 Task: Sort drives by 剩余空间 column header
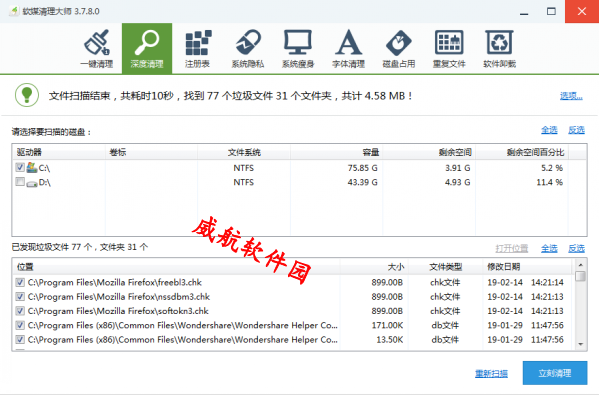[429, 152]
